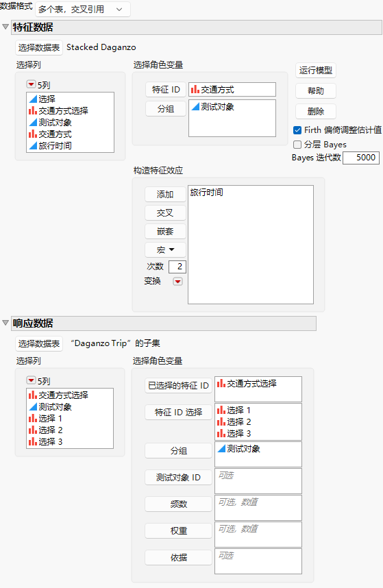
Task: Click the 交叉 effect button
Action: [x=165, y=213]
